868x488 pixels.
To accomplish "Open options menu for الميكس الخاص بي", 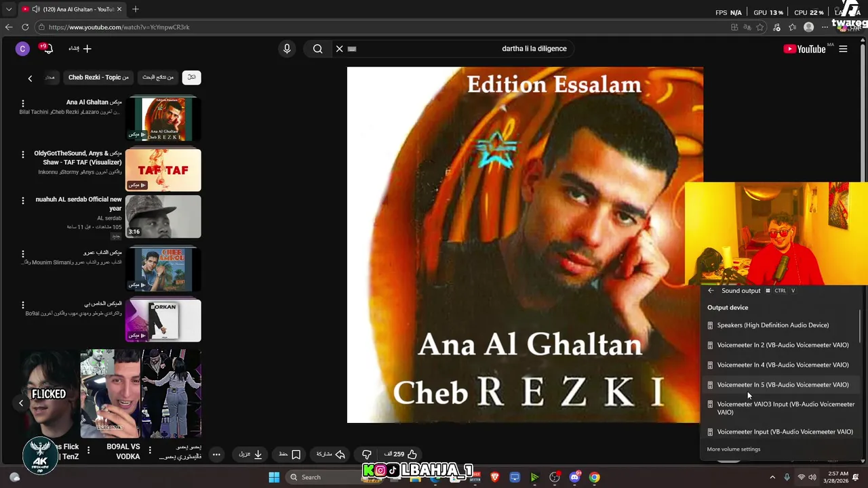I will [23, 305].
